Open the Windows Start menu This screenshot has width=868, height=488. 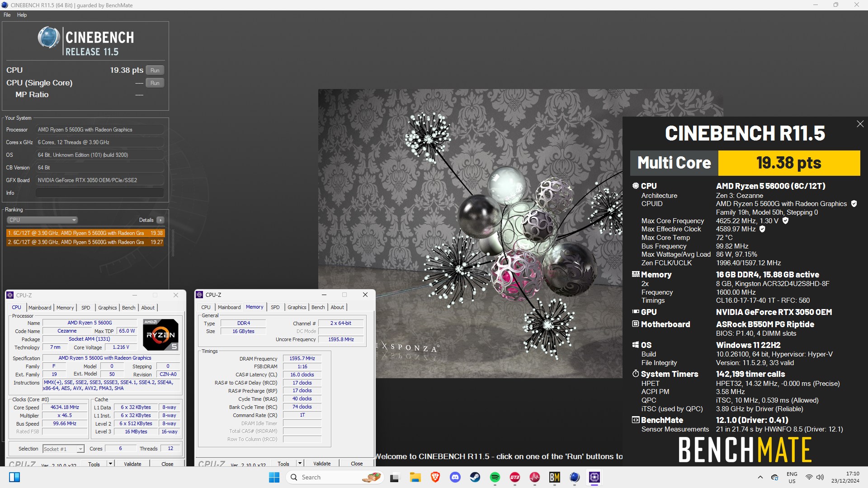click(274, 477)
